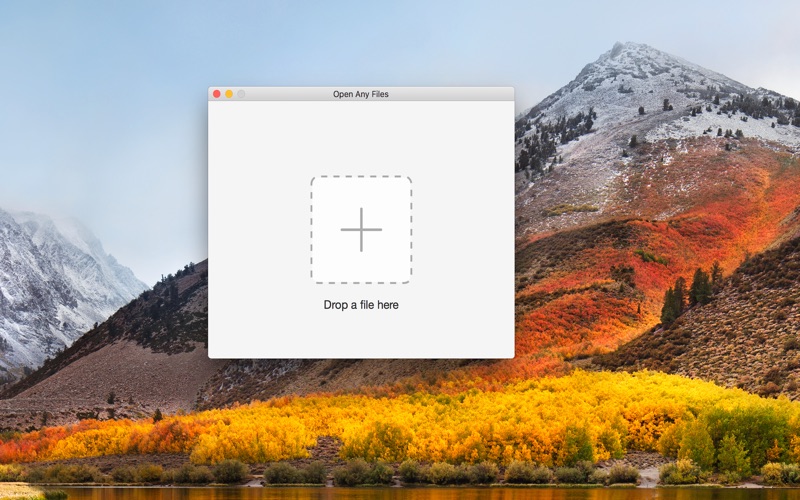
Task: Click the plus icon to add a file
Action: click(361, 230)
